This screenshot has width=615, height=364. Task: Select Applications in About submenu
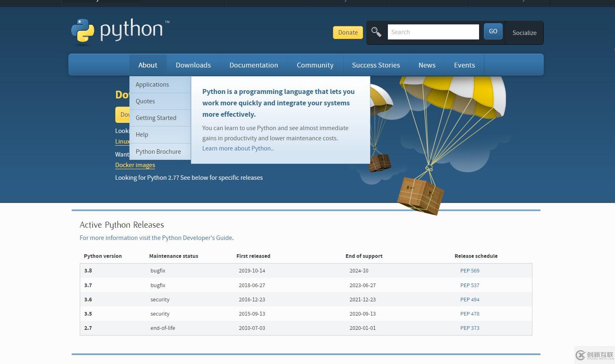tap(160, 85)
